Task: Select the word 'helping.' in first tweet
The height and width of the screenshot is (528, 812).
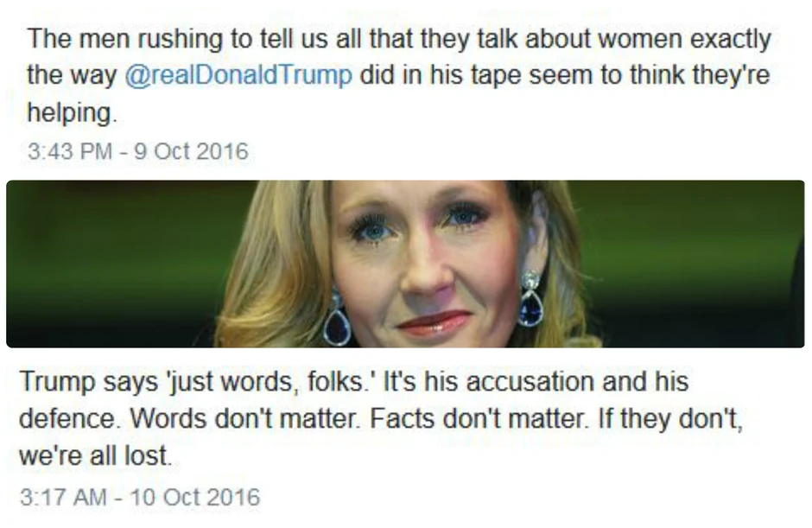Action: click(x=72, y=112)
